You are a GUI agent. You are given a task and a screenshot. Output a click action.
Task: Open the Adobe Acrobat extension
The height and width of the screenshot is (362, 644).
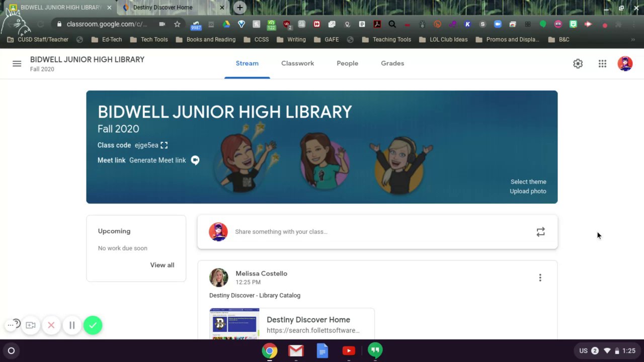tap(377, 24)
